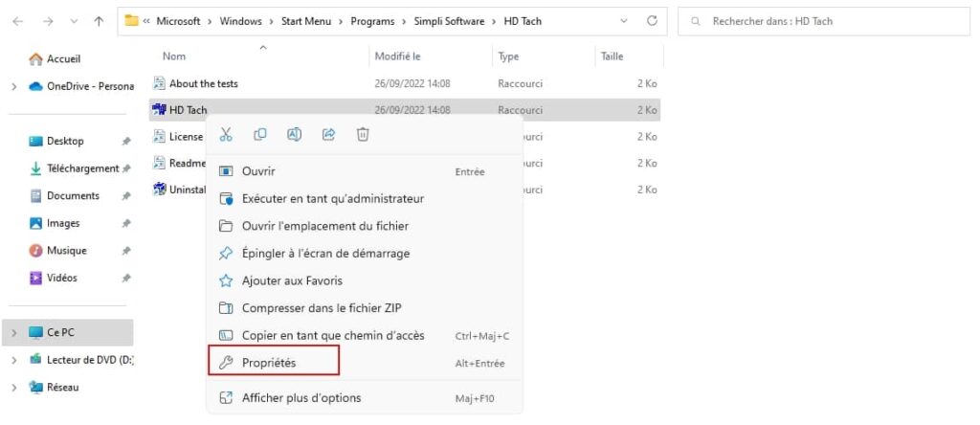Click the Delete trash icon in context menu
This screenshot has height=425, width=980.
pyautogui.click(x=363, y=134)
